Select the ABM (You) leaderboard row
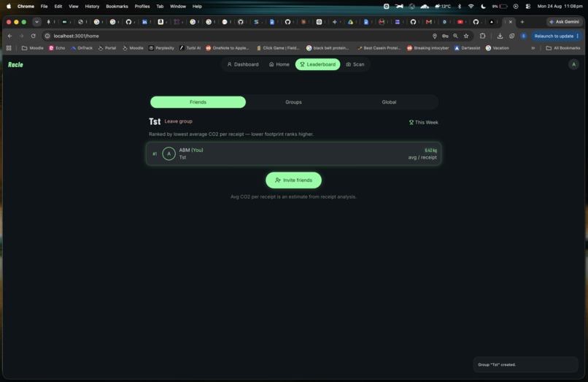 tap(293, 153)
